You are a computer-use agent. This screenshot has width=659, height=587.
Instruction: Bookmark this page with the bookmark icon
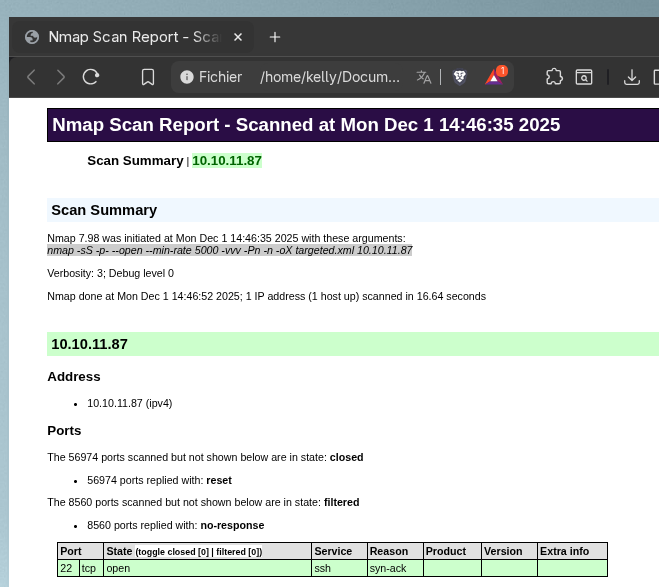pos(148,77)
